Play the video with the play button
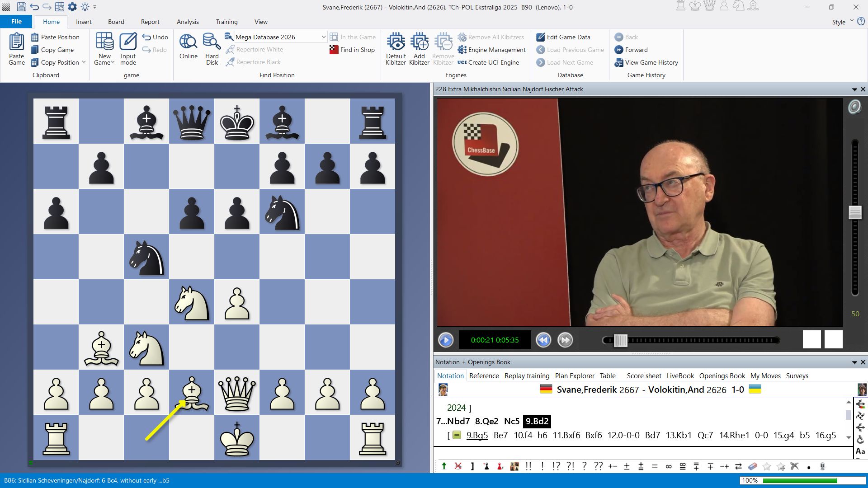Viewport: 868px width, 488px height. [446, 340]
